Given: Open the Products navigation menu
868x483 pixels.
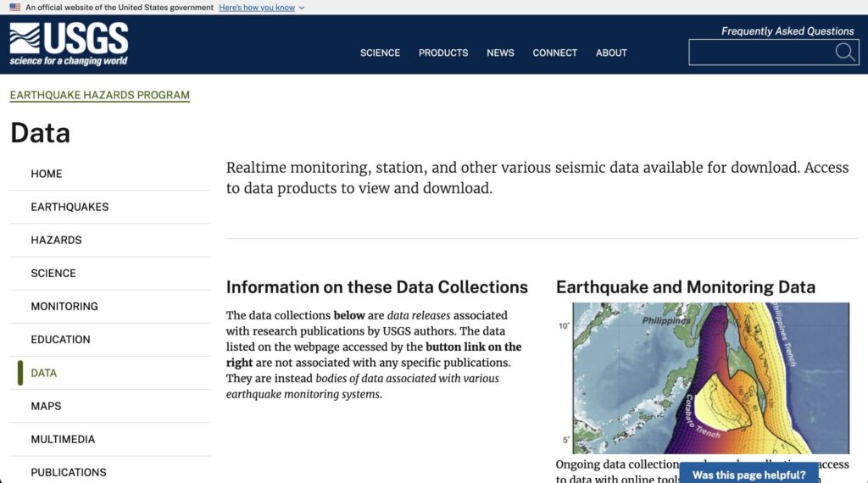Looking at the screenshot, I should tap(443, 53).
